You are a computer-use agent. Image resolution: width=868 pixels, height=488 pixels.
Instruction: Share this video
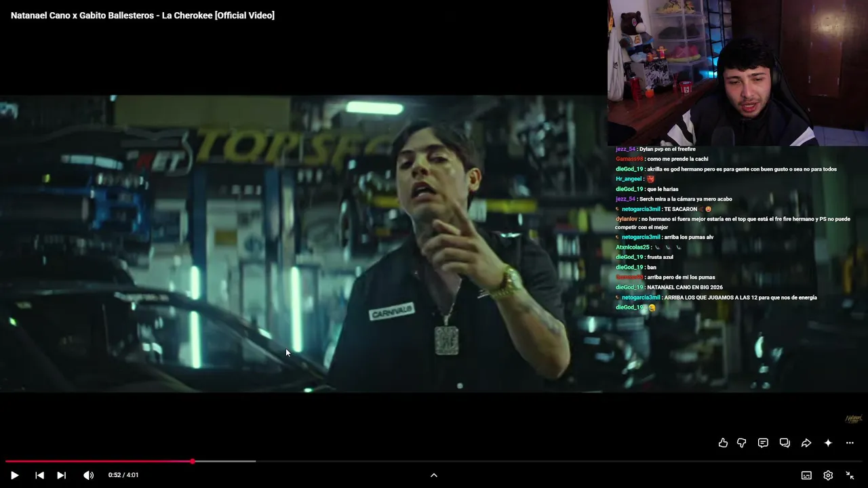click(806, 443)
